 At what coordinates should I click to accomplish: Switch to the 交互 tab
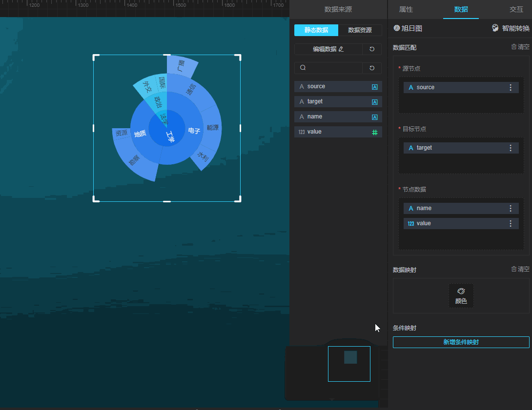pos(516,9)
